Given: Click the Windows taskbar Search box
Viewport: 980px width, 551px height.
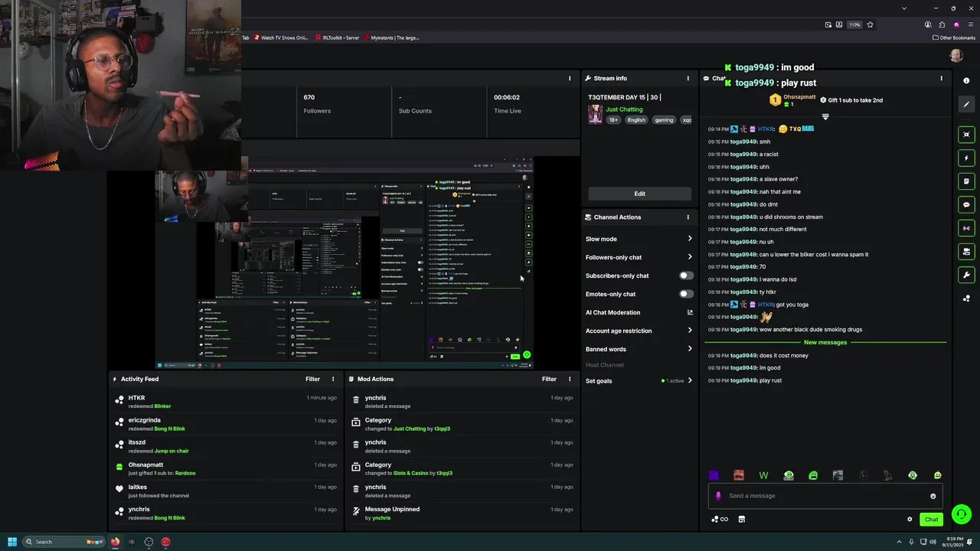Looking at the screenshot, I should 63,542.
